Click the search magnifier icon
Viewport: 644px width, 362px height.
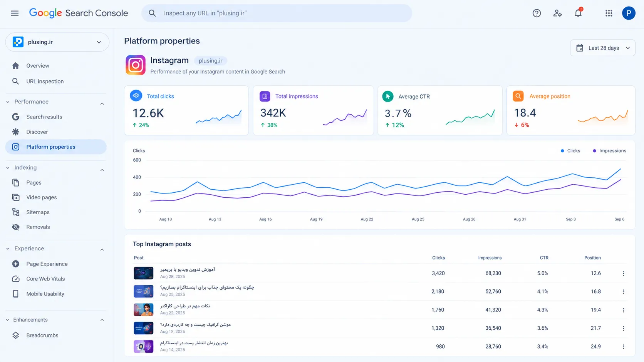[x=152, y=13]
